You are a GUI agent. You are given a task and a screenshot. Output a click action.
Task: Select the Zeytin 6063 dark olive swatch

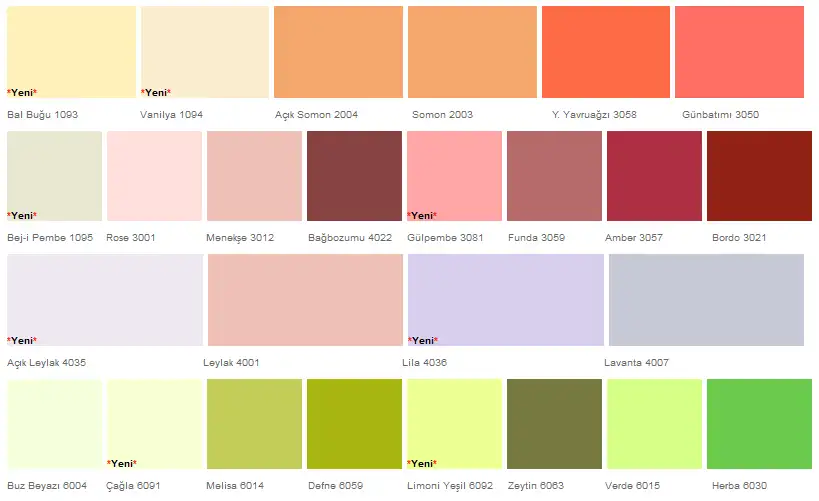(554, 424)
